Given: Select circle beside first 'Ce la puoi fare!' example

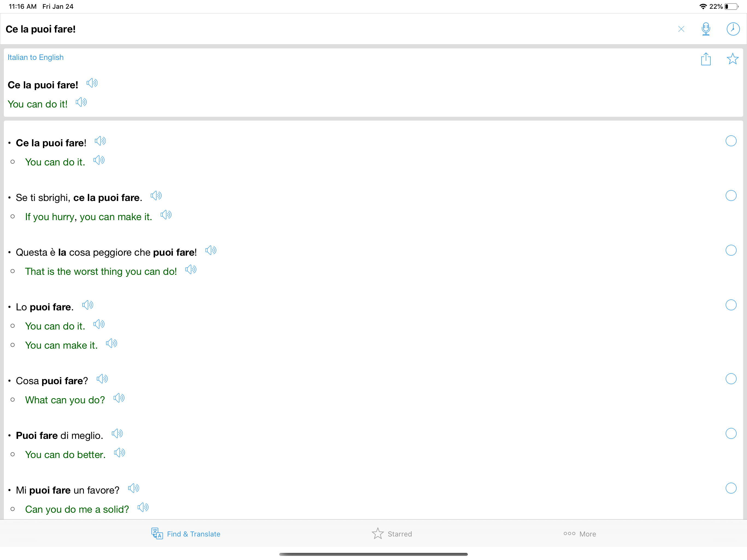Looking at the screenshot, I should pos(731,141).
